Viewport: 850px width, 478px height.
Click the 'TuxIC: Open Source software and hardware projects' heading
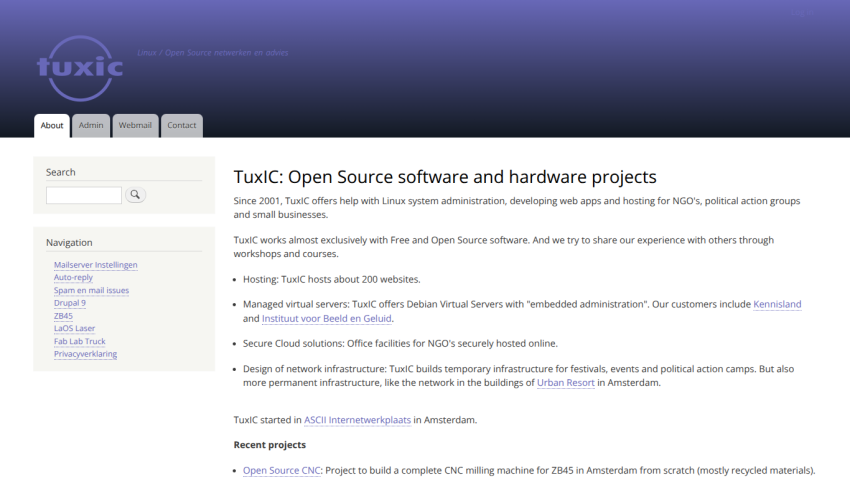pos(445,177)
